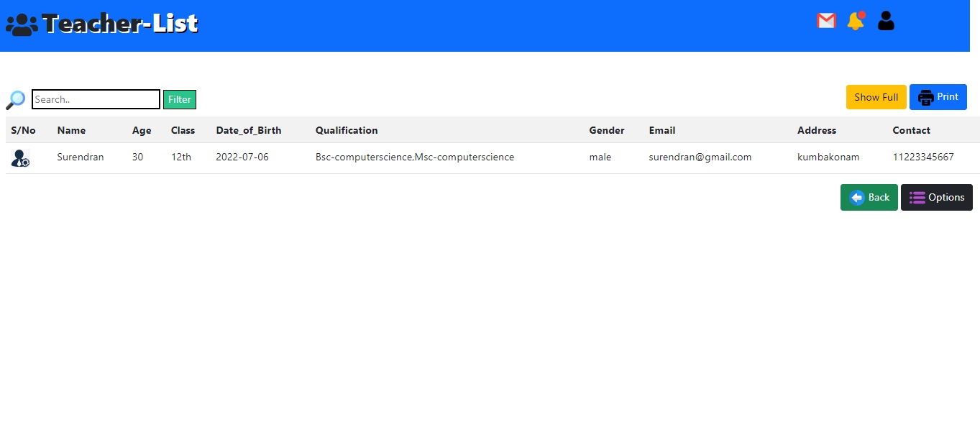Select Surendran's row in the table

(x=431, y=157)
